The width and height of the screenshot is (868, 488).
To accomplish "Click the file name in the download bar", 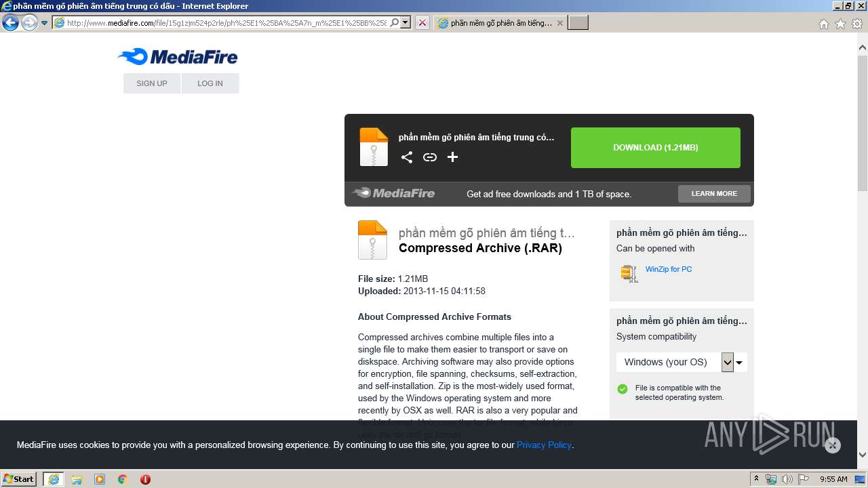I will coord(476,137).
